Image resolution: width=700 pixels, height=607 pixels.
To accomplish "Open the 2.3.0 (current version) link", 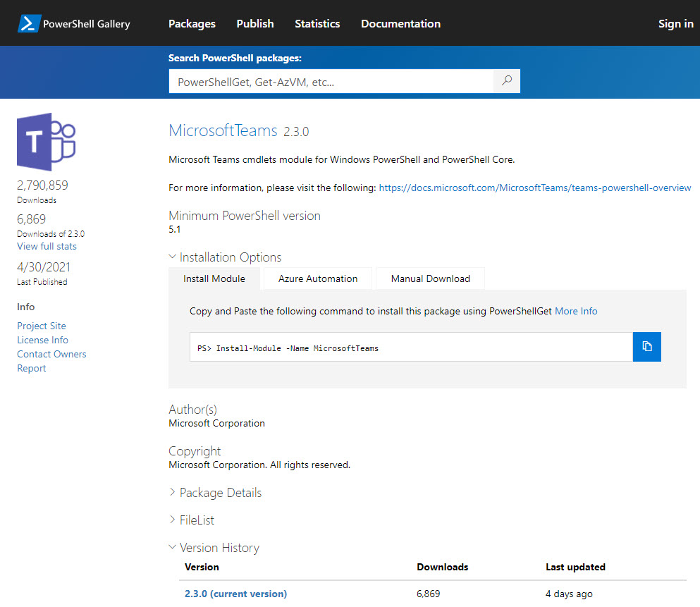I will 235,594.
